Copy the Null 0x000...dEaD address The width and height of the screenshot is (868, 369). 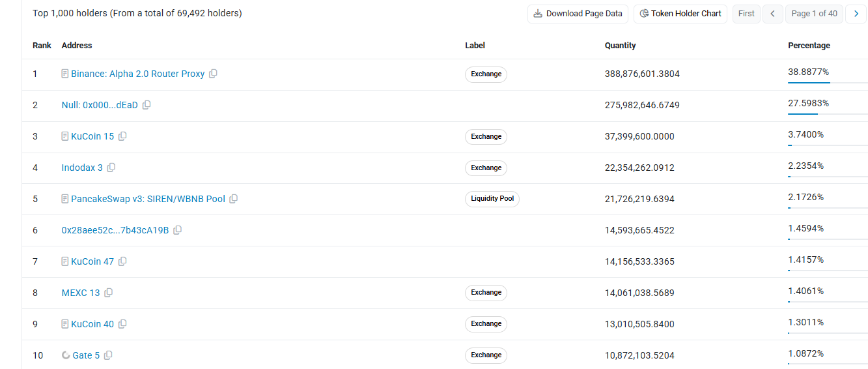pyautogui.click(x=147, y=105)
